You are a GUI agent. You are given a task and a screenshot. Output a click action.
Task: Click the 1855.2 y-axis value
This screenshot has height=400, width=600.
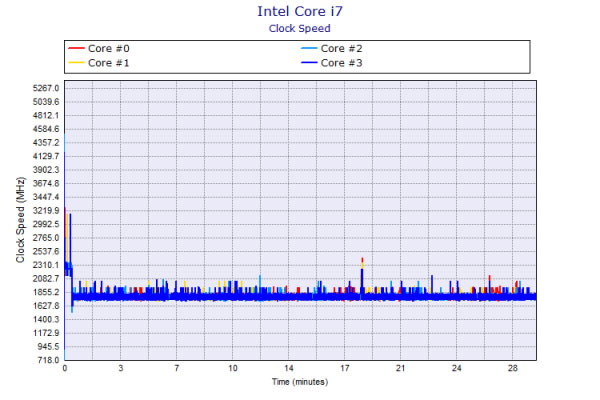click(46, 292)
